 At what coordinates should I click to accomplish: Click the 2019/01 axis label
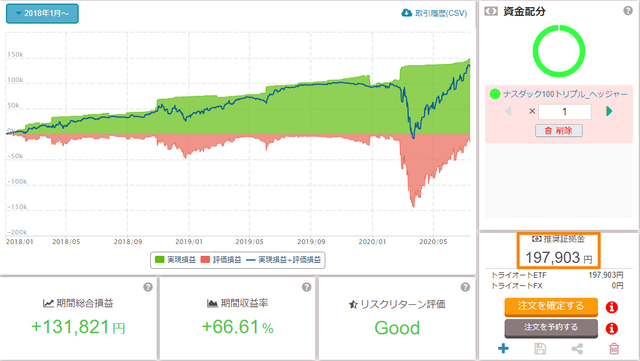tap(189, 242)
